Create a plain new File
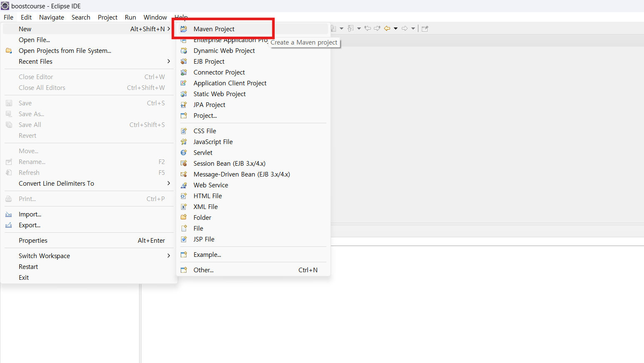The image size is (644, 363). (x=253, y=229)
